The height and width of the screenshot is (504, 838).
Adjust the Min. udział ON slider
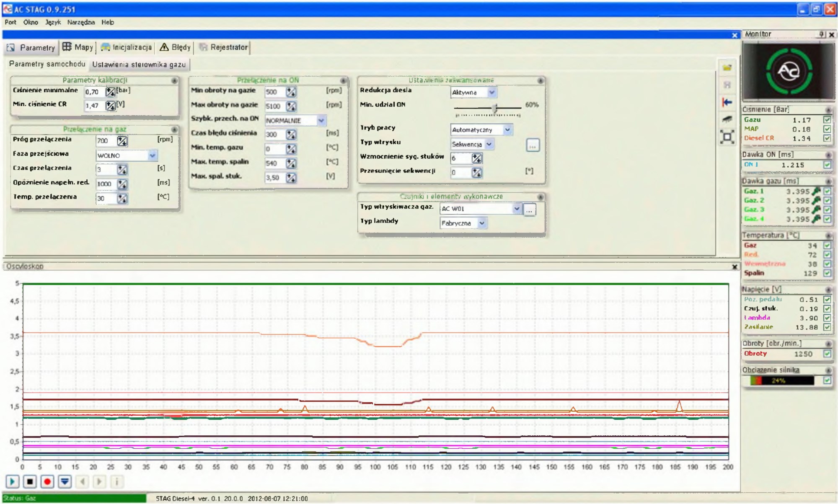pyautogui.click(x=495, y=108)
